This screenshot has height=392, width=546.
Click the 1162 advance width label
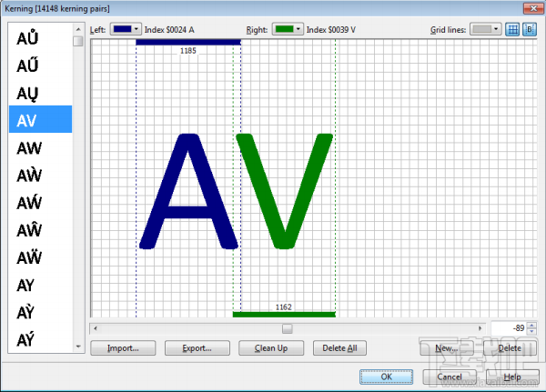283,307
